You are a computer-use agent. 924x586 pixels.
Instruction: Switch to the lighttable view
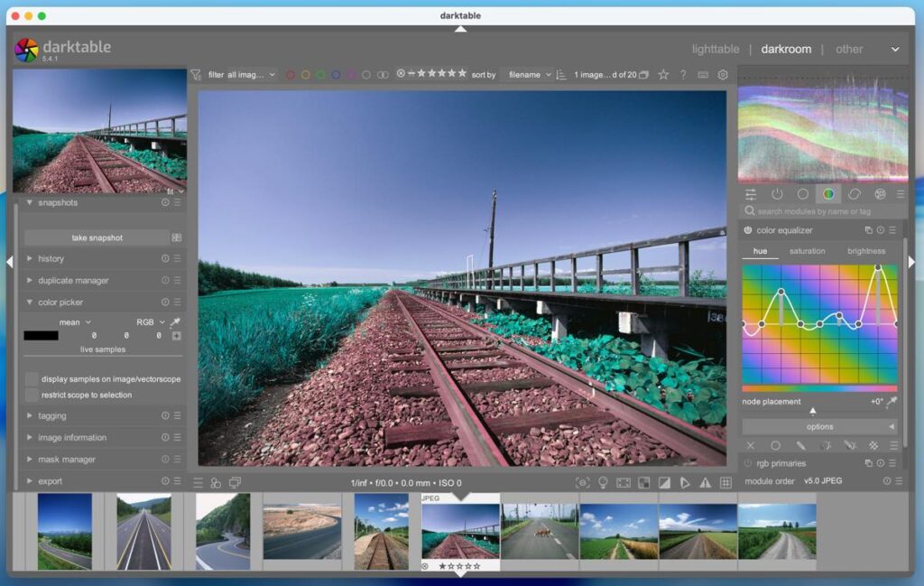point(715,50)
